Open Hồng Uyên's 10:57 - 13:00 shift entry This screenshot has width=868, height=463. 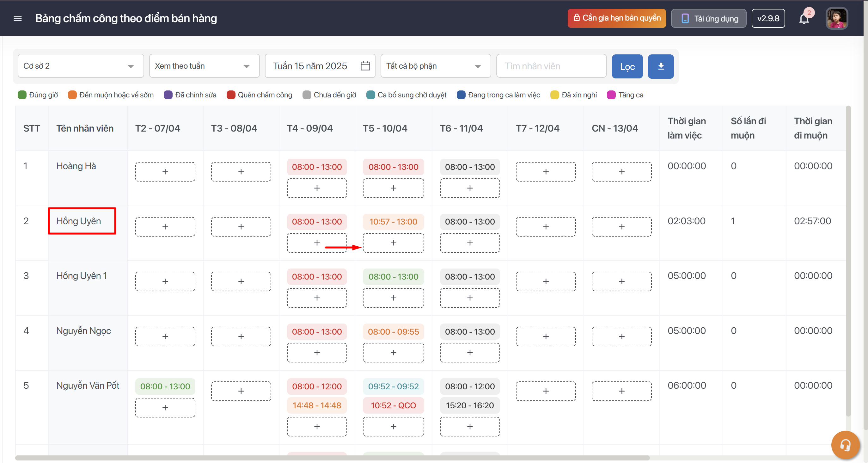[393, 222]
